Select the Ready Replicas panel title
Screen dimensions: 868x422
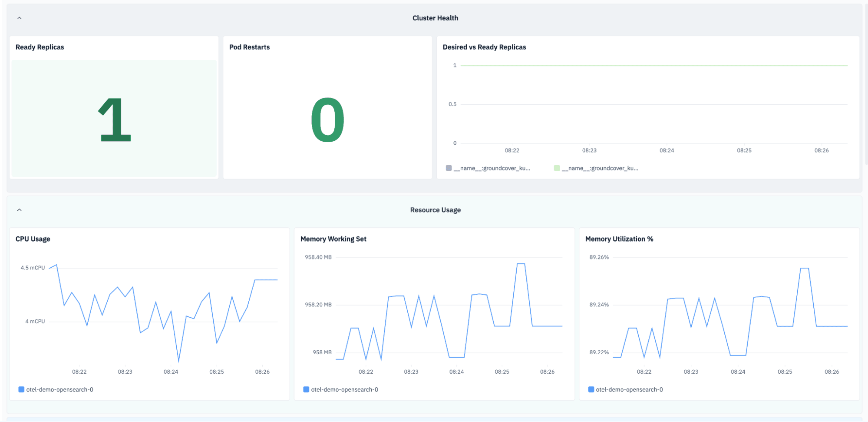pos(40,47)
